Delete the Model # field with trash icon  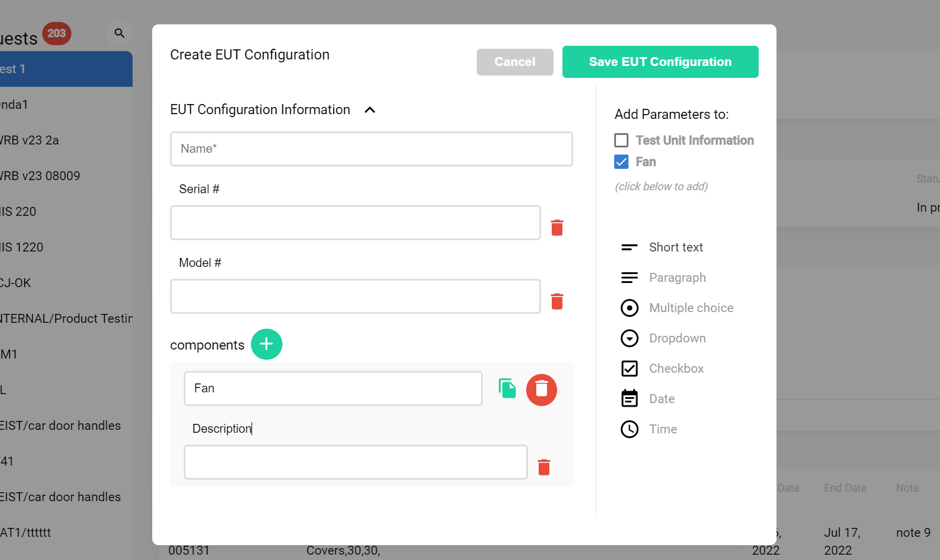tap(557, 301)
